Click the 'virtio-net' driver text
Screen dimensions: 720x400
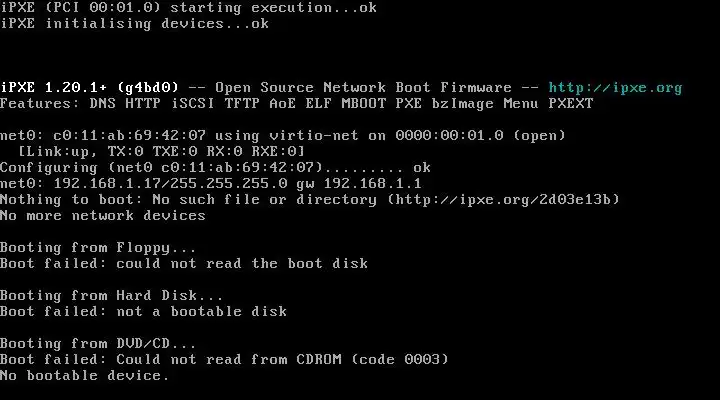pyautogui.click(x=314, y=135)
